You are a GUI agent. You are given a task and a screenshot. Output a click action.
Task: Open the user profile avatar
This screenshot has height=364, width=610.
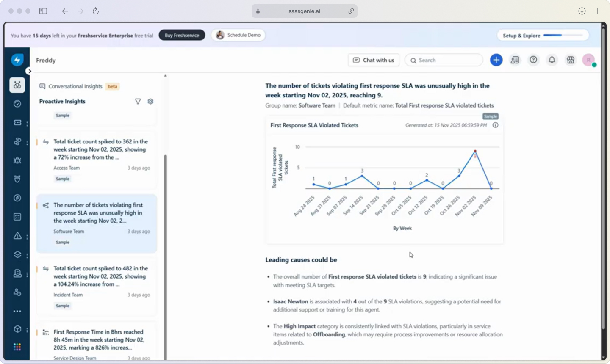(589, 60)
